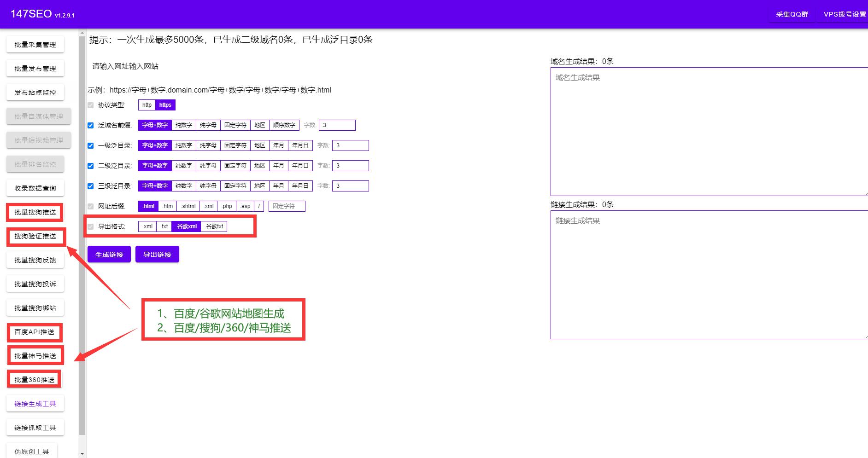Open VPS拨号设置 in the top bar
The image size is (868, 458).
[845, 14]
